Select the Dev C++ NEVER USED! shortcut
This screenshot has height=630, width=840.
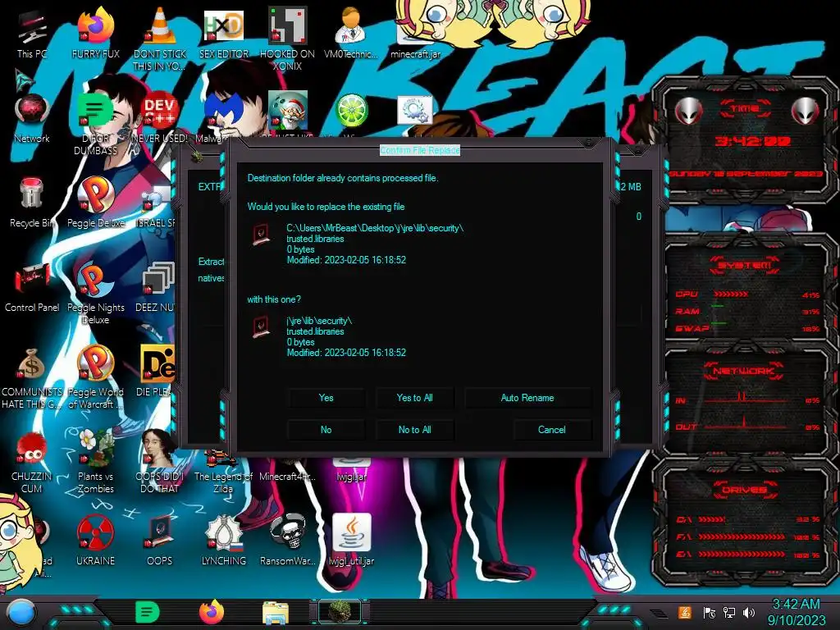tap(160, 118)
